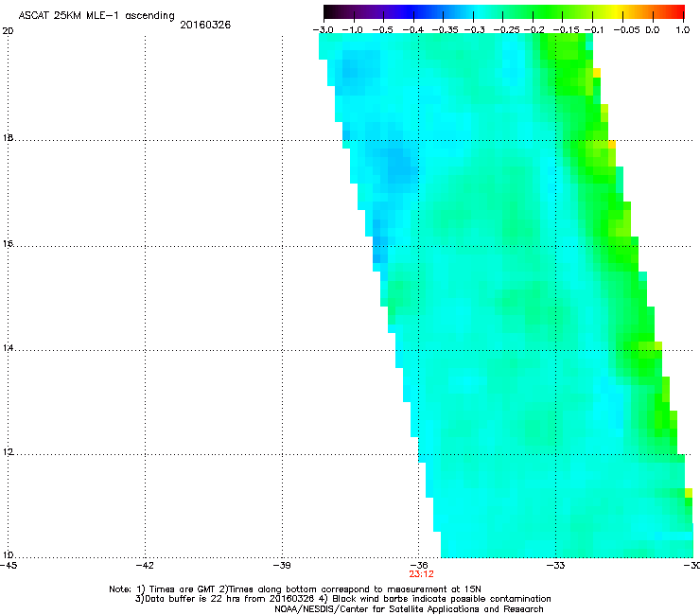
Task: Click the red end of the colorbar
Action: click(x=676, y=11)
